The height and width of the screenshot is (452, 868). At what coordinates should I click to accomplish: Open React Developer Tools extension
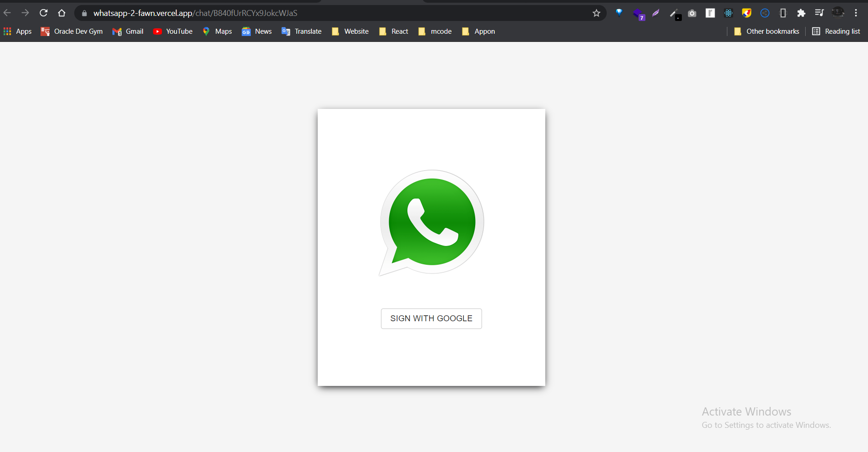click(728, 13)
